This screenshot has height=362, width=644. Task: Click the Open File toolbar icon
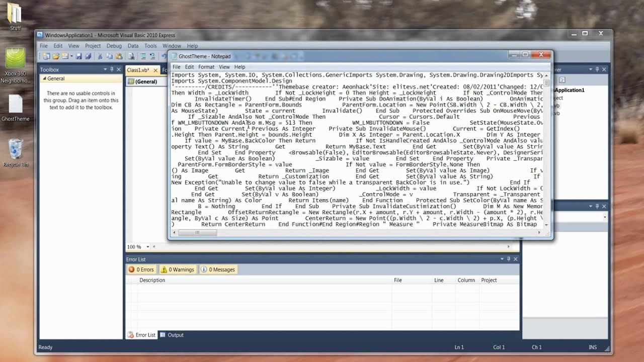click(56, 56)
